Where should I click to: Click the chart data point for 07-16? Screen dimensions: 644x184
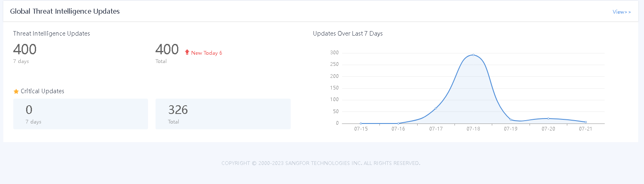pyautogui.click(x=399, y=123)
